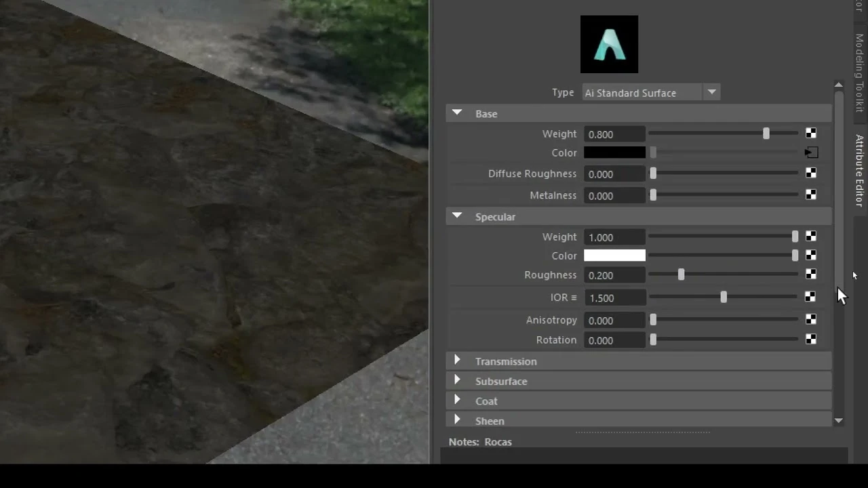Click the IOR slider handle
This screenshot has height=488, width=868.
[x=724, y=297]
